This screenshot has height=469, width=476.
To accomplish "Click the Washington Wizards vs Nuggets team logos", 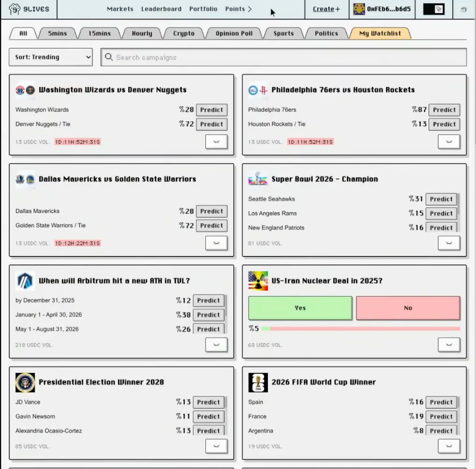I will [x=25, y=90].
